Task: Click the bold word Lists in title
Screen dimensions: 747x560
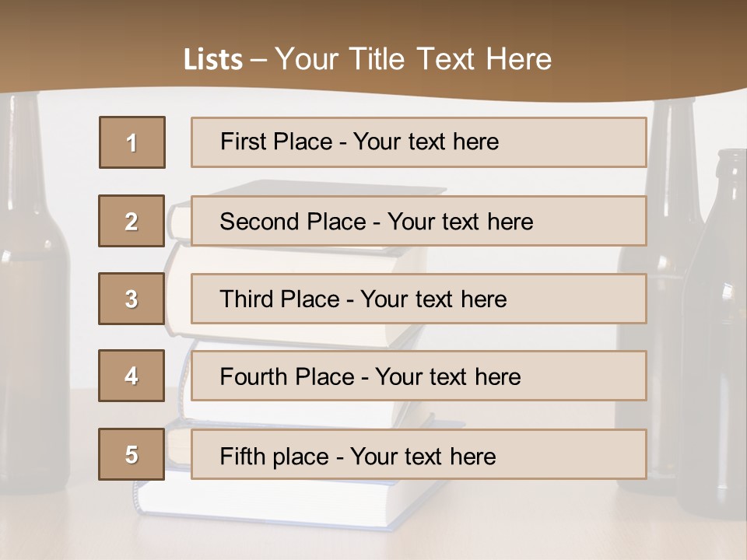Action: (x=213, y=60)
